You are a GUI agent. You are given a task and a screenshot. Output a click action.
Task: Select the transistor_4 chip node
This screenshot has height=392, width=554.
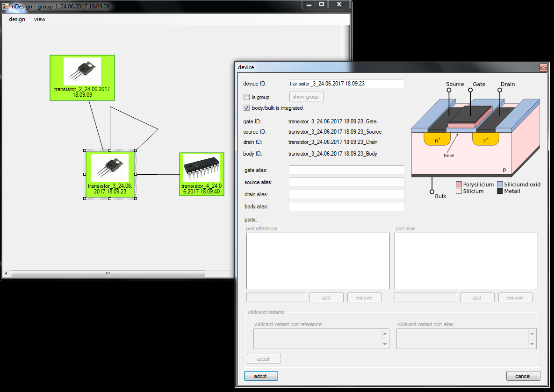[201, 174]
